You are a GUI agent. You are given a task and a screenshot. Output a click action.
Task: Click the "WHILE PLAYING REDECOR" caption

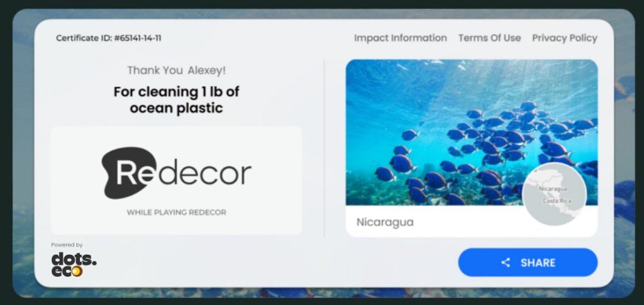pos(177,212)
